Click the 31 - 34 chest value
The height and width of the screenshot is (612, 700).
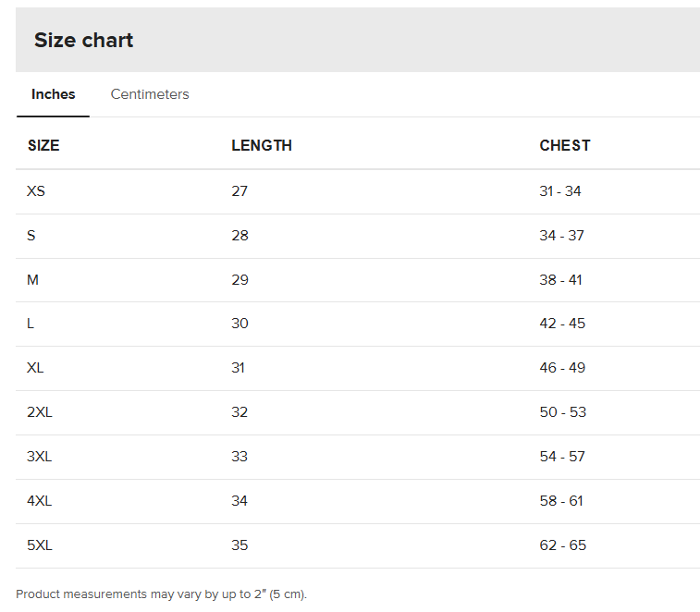(560, 191)
